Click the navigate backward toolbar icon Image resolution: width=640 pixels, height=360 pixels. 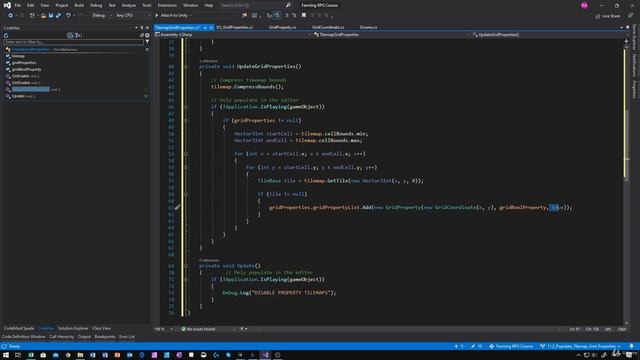coord(10,16)
